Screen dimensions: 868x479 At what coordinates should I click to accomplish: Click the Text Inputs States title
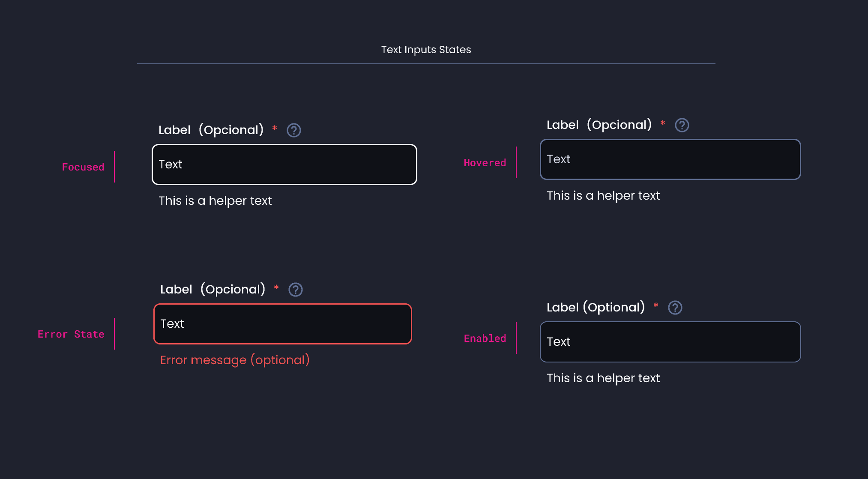[x=426, y=49]
